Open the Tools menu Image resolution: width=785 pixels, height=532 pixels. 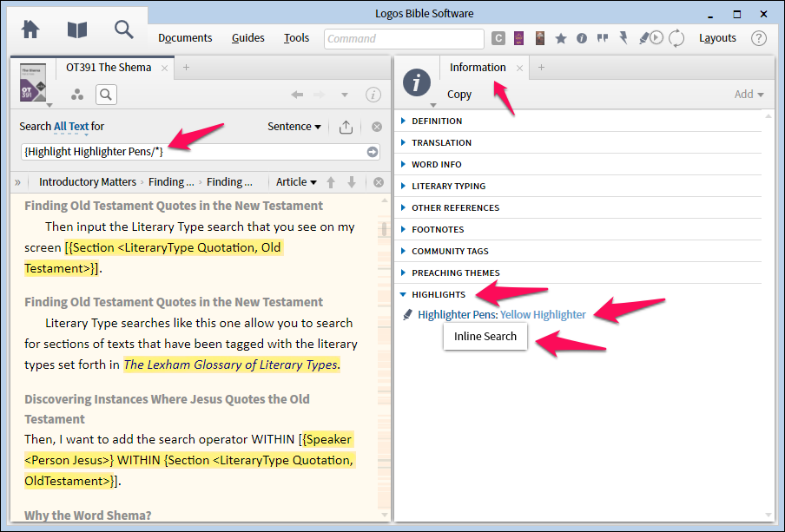click(296, 38)
